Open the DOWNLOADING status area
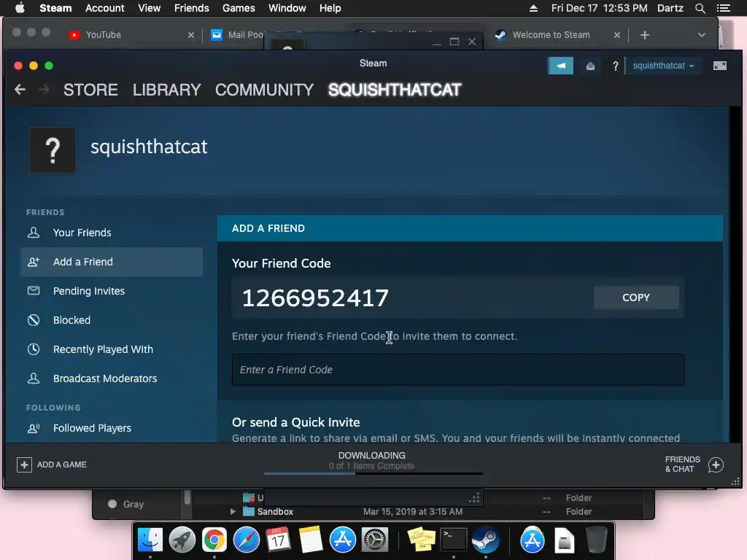Image resolution: width=747 pixels, height=560 pixels. 371,461
